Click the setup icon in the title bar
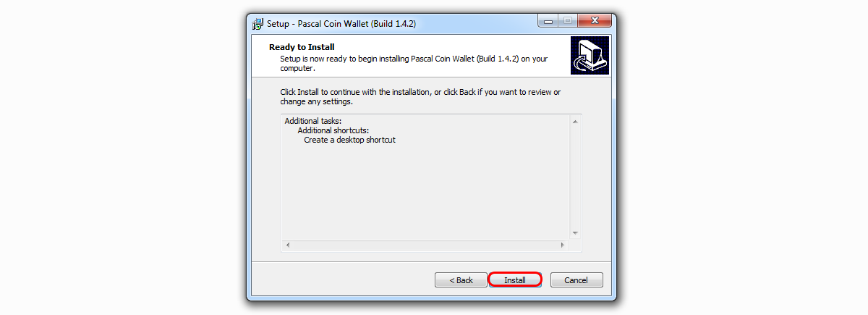Image resolution: width=868 pixels, height=315 pixels. tap(258, 23)
